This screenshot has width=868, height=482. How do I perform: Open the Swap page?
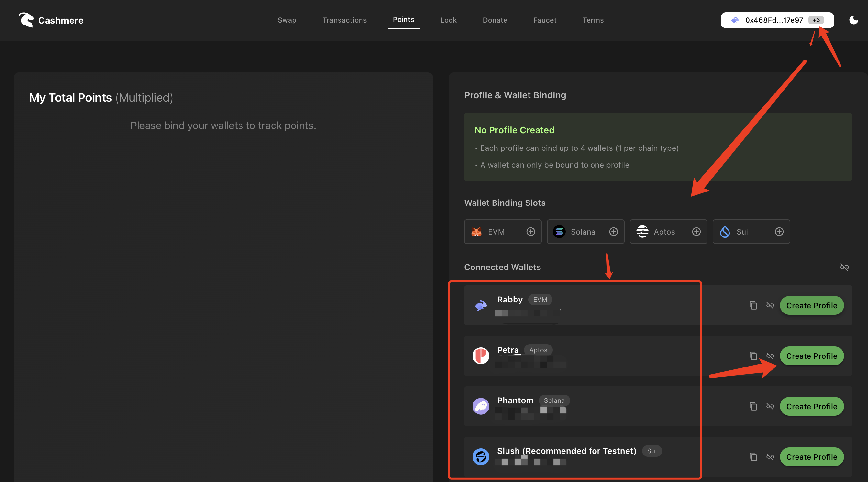(287, 20)
